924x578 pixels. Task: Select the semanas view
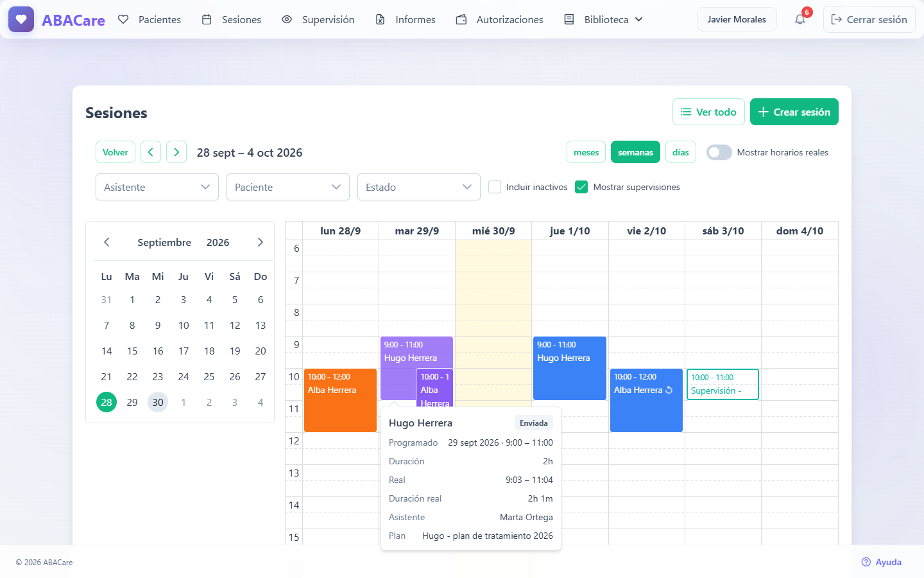click(636, 152)
